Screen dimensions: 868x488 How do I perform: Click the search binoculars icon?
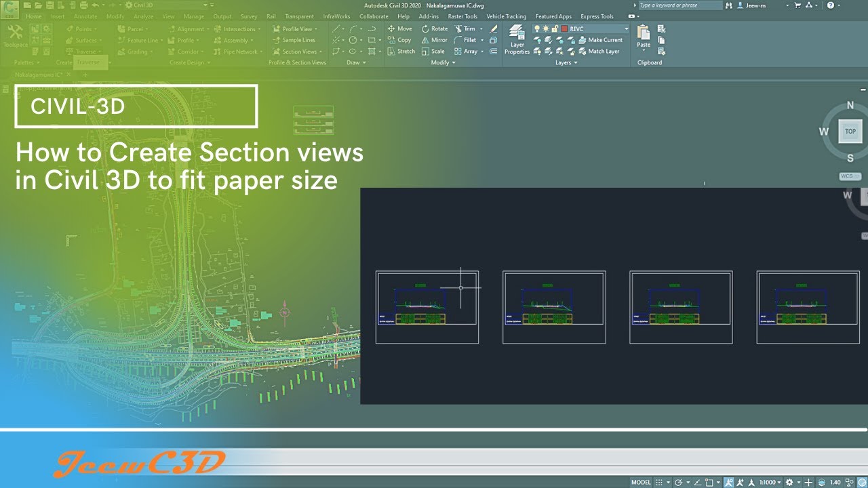tap(728, 5)
